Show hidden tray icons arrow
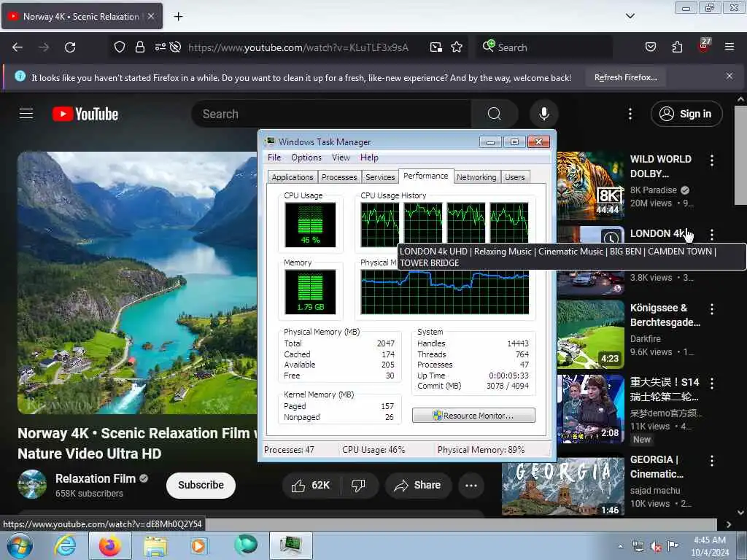Viewport: 747px width, 560px height. click(x=620, y=546)
